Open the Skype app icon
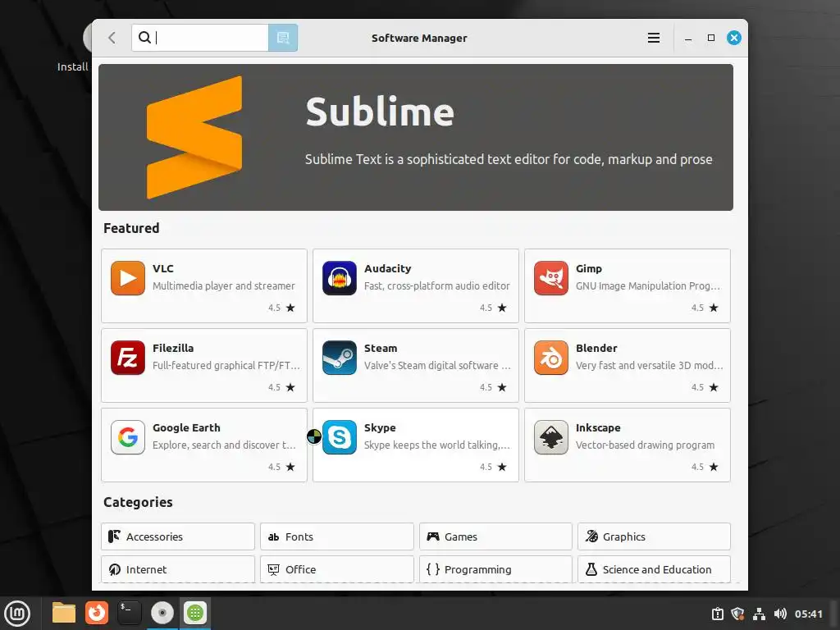This screenshot has height=630, width=840. (x=339, y=437)
